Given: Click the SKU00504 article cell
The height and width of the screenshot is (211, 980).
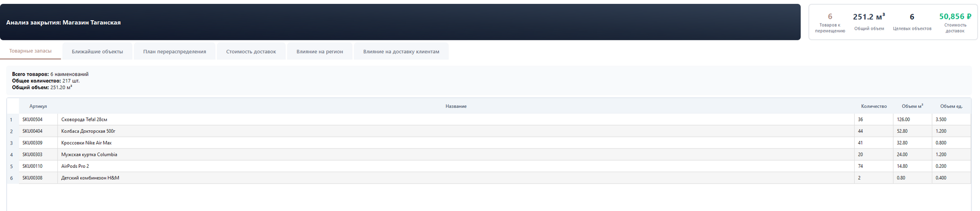Looking at the screenshot, I should click(x=32, y=119).
